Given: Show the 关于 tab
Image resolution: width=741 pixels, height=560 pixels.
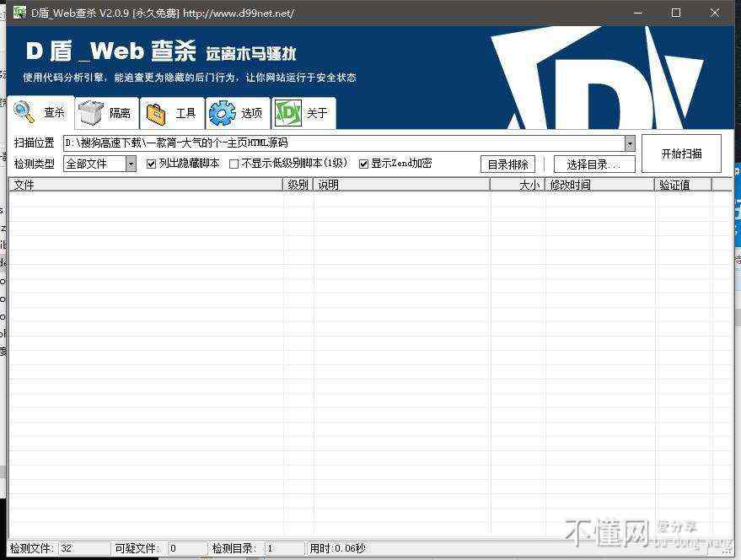Looking at the screenshot, I should 303,113.
